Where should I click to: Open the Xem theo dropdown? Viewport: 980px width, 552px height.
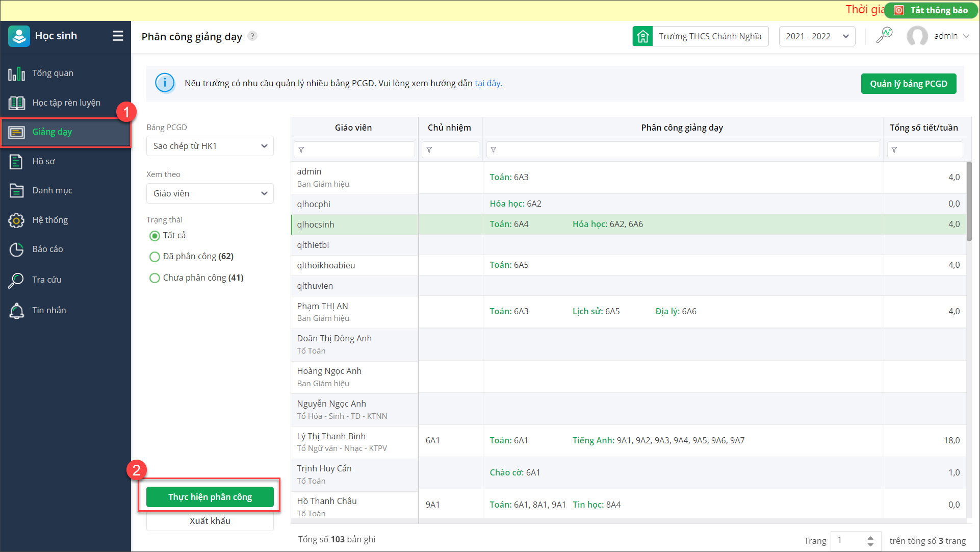tap(210, 193)
